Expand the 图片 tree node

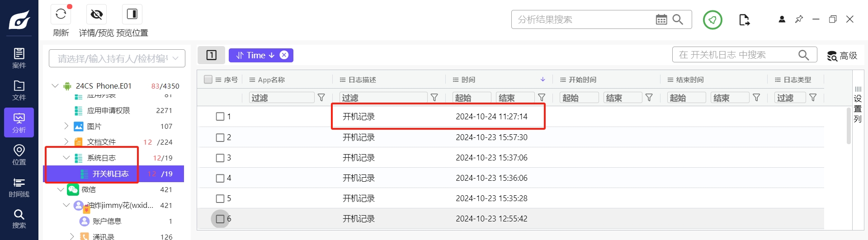[x=66, y=126]
